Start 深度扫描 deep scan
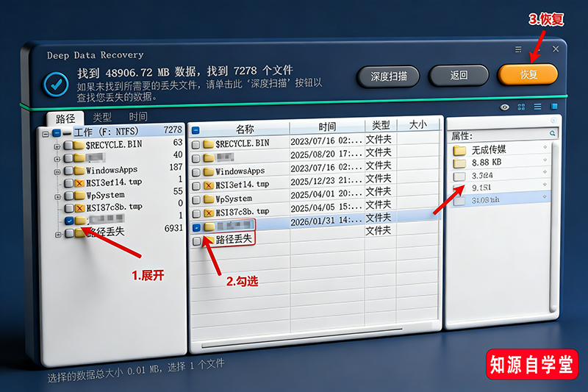 click(x=388, y=76)
